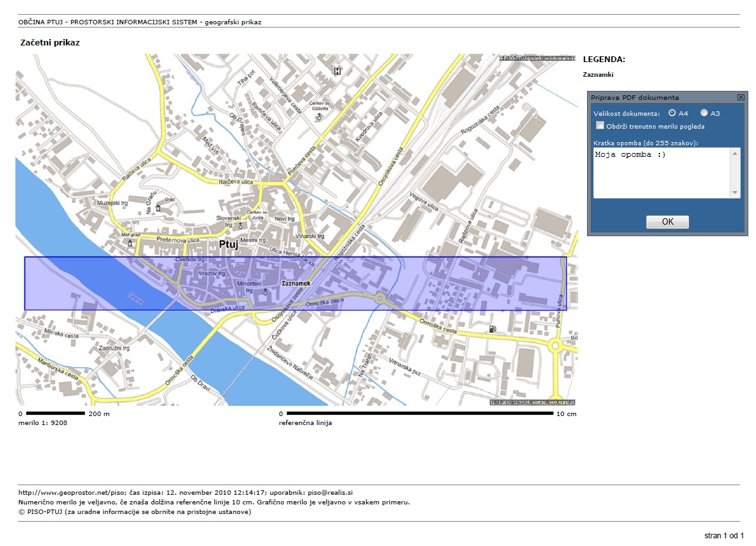Click the roundabout on Ormoška cesta inside the blue rectangle
The height and width of the screenshot is (546, 756).
tap(380, 298)
